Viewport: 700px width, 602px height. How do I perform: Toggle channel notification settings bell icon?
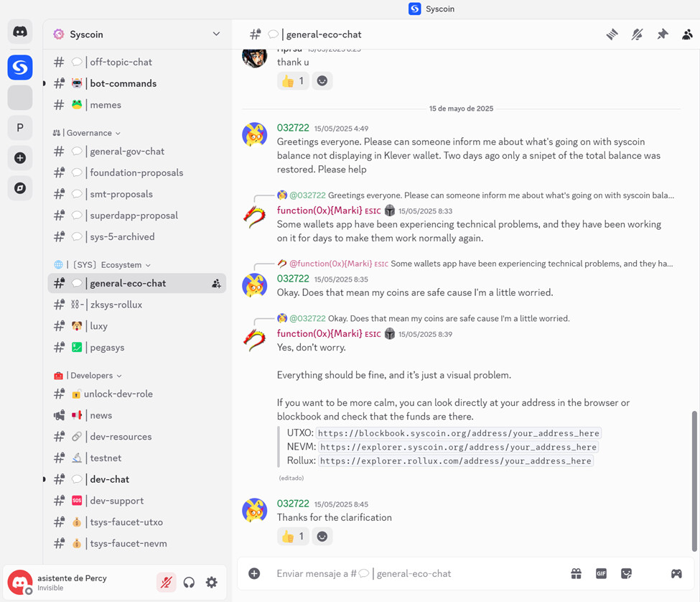(x=637, y=34)
